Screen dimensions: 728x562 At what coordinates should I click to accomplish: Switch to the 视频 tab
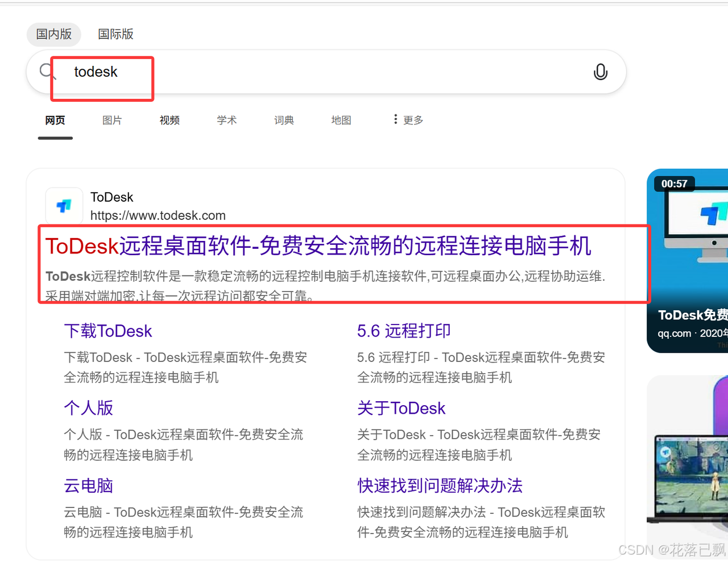pos(169,120)
